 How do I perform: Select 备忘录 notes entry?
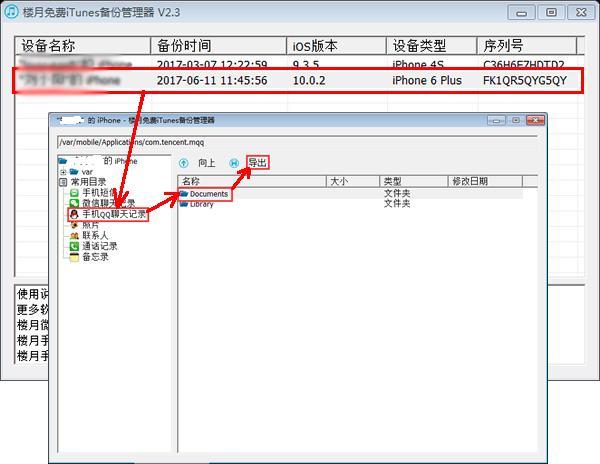(x=95, y=257)
